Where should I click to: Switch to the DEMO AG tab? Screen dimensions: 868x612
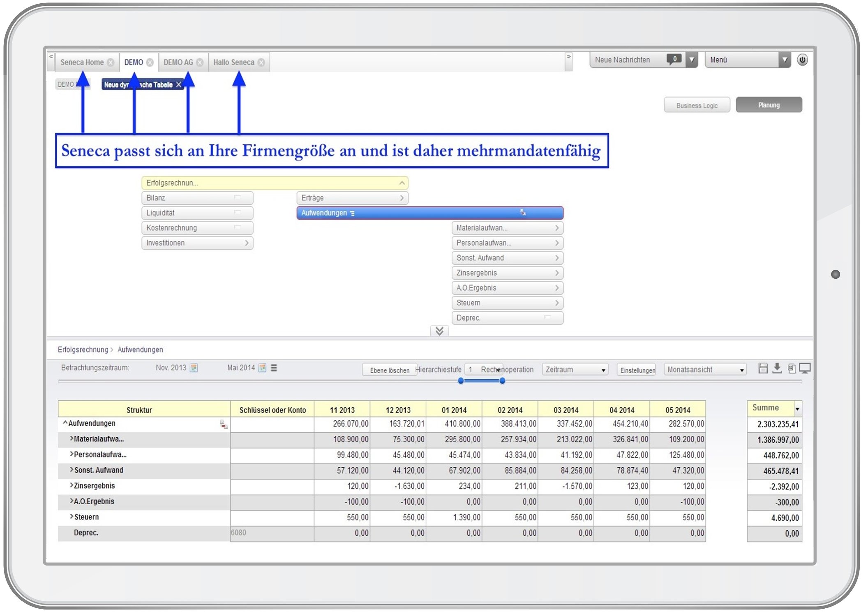[x=178, y=62]
